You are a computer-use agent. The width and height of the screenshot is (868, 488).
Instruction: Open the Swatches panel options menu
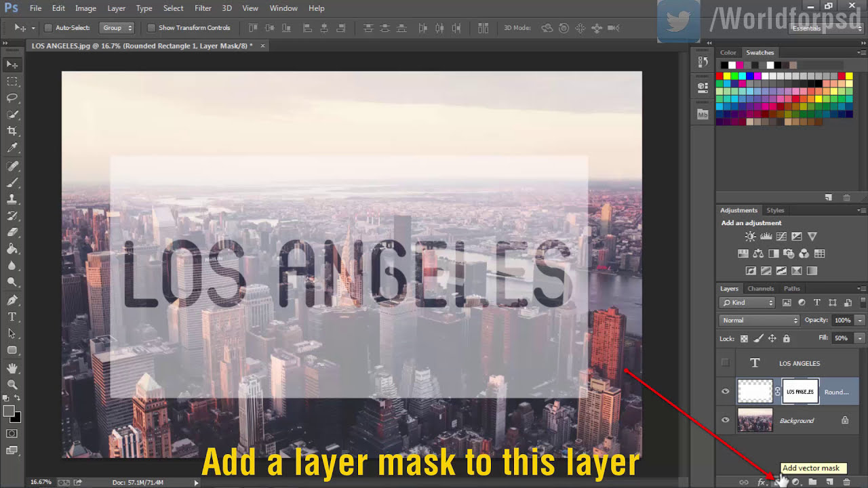tap(862, 52)
